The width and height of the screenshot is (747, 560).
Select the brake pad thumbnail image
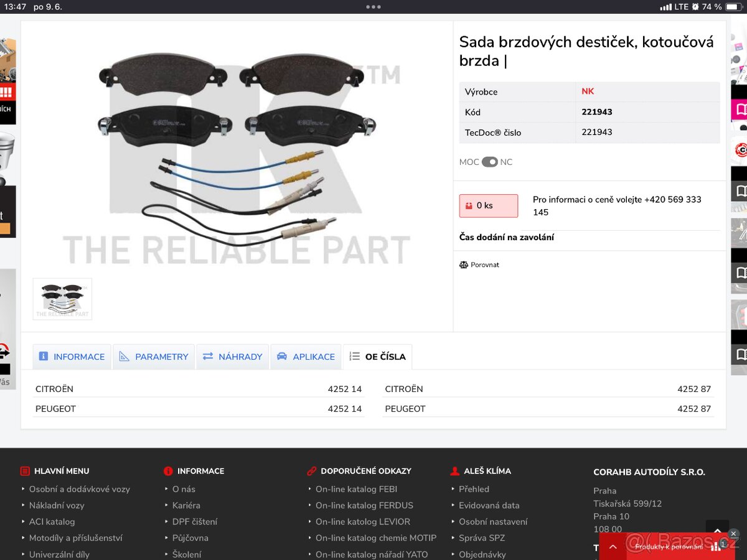click(x=62, y=299)
